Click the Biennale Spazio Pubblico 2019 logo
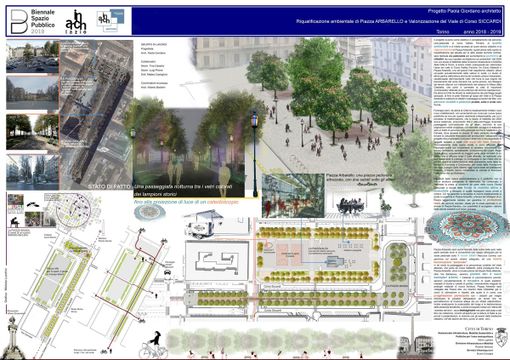This screenshot has height=360, width=510. (33, 22)
